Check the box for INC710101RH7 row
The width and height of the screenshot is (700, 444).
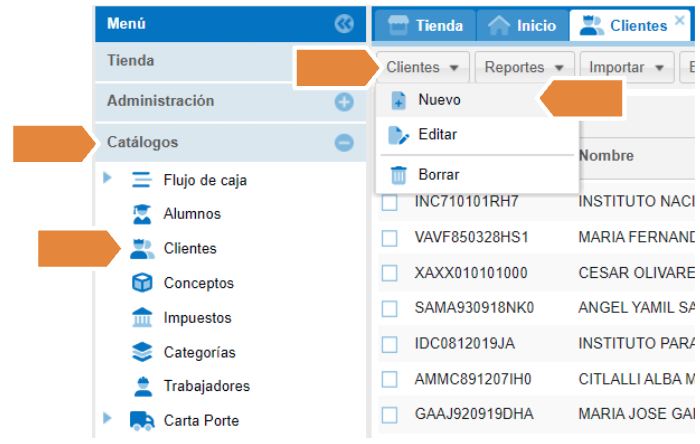pyautogui.click(x=389, y=204)
